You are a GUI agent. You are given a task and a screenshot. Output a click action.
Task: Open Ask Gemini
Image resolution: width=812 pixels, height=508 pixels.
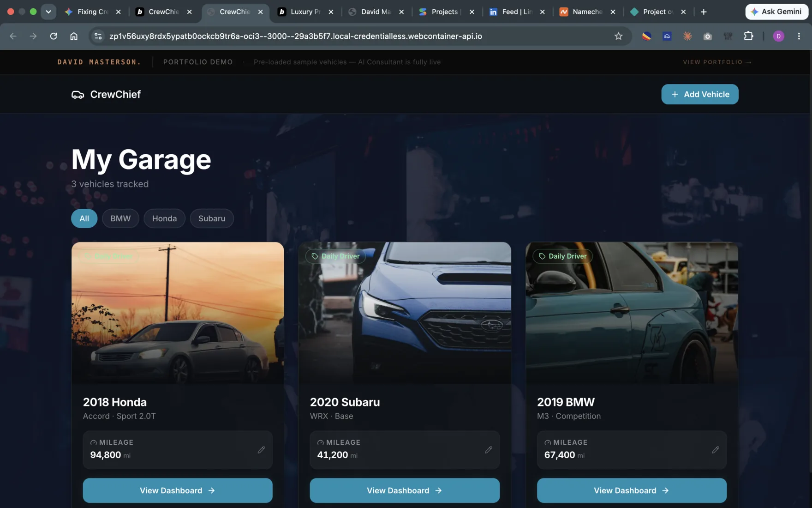[776, 12]
